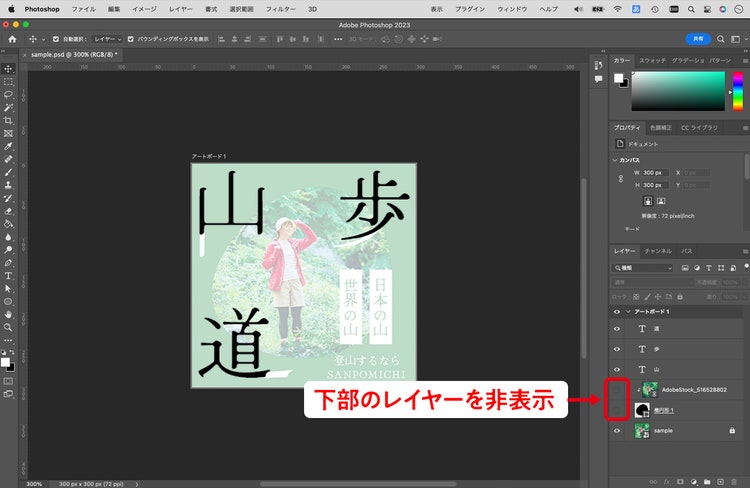The image size is (750, 488).
Task: Toggle バウンディングボックスを表示 checkbox
Action: click(130, 39)
